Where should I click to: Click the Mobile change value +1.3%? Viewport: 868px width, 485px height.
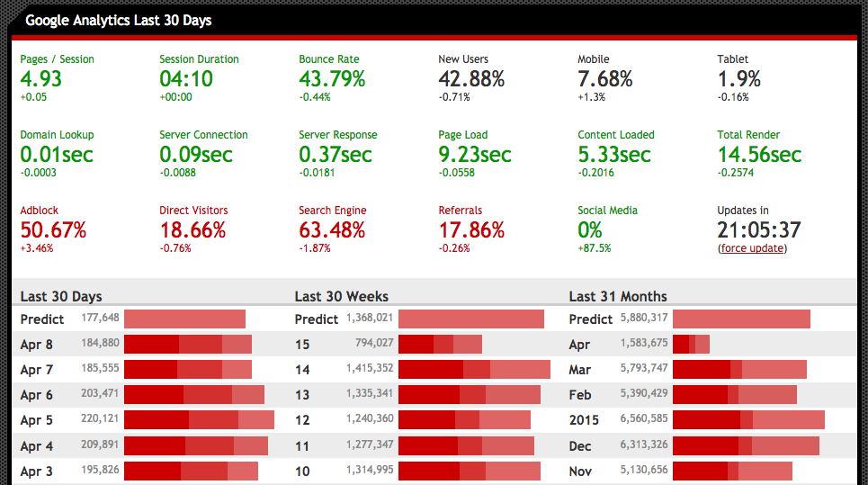pos(592,97)
